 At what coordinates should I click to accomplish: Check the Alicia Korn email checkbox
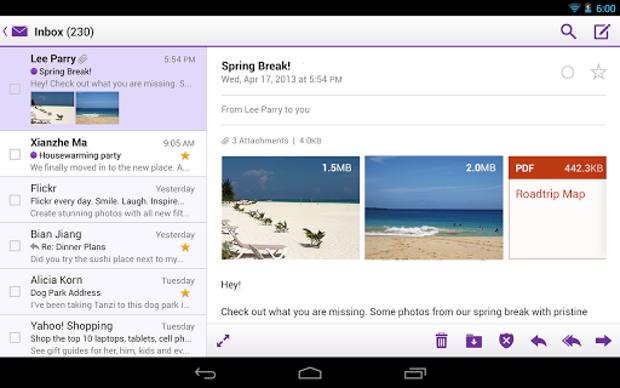tap(15, 291)
